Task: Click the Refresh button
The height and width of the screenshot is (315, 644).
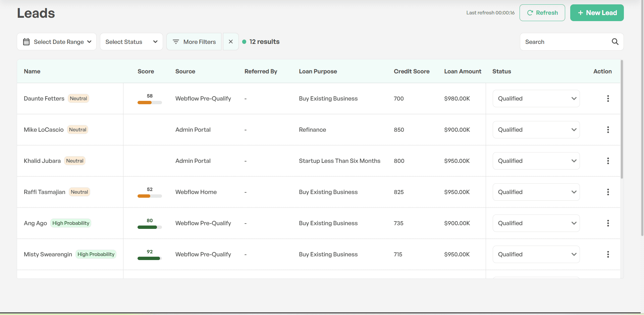Action: coord(542,13)
